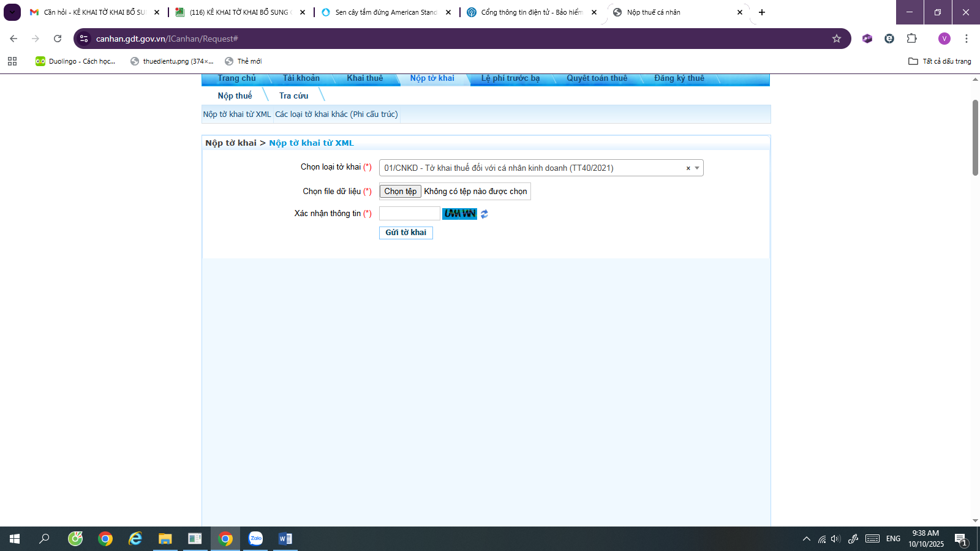Expand the Chọn loại tờ khai dropdown

(x=697, y=168)
